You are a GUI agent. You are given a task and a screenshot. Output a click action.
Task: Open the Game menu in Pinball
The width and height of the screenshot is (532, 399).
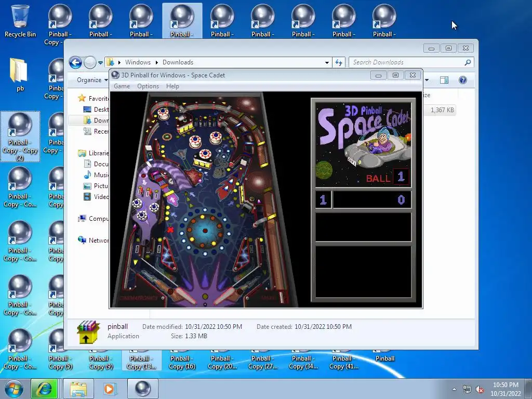tap(122, 86)
